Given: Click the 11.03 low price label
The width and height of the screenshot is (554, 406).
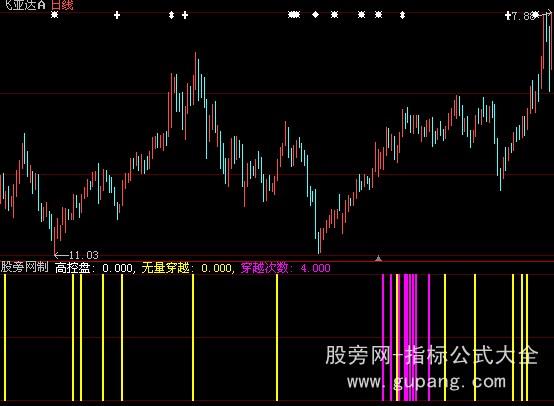Looking at the screenshot, I should tap(84, 255).
